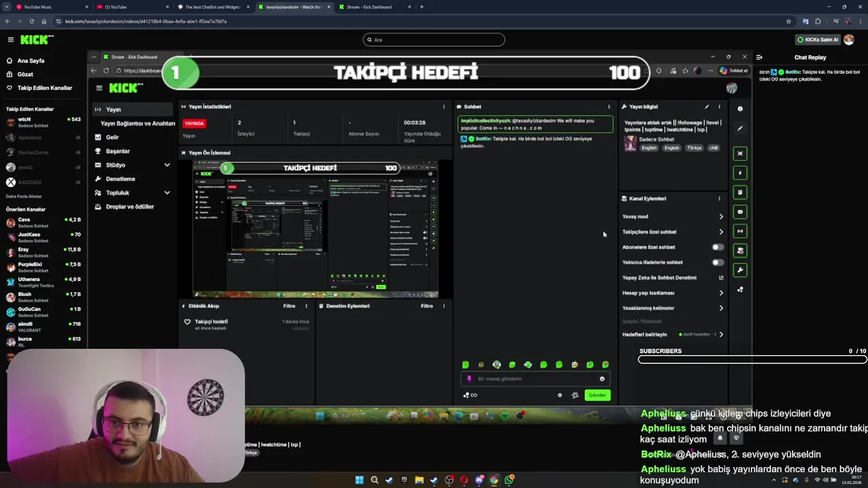Click the Yayın Ön İzlemesi video thumbnail

[315, 229]
